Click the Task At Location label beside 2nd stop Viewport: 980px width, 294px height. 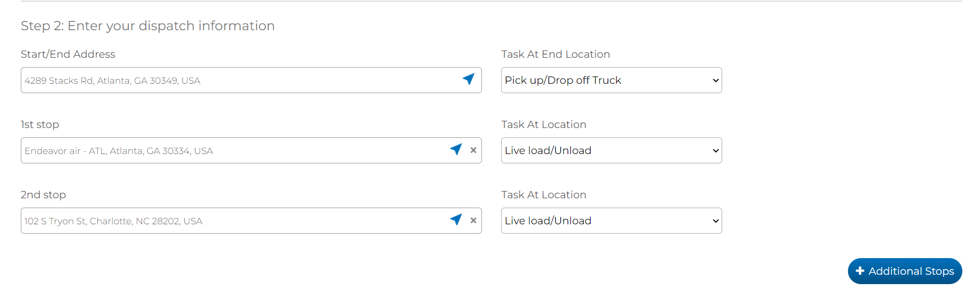(543, 195)
